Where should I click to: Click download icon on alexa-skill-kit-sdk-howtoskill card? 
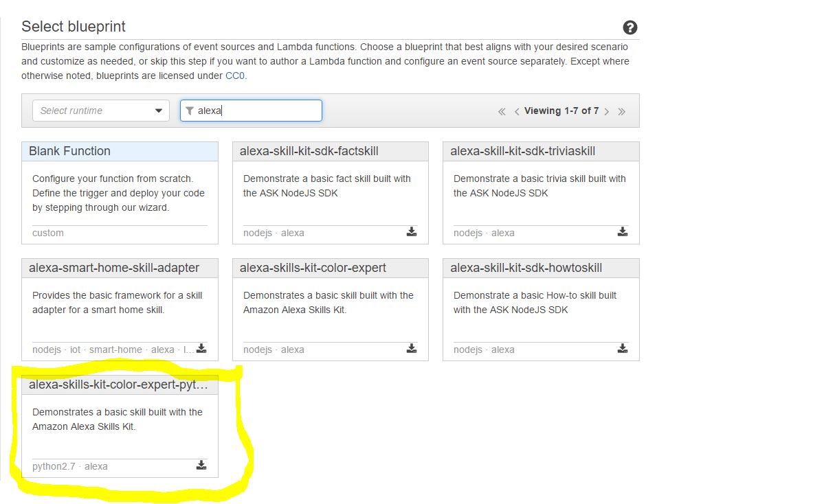click(622, 349)
